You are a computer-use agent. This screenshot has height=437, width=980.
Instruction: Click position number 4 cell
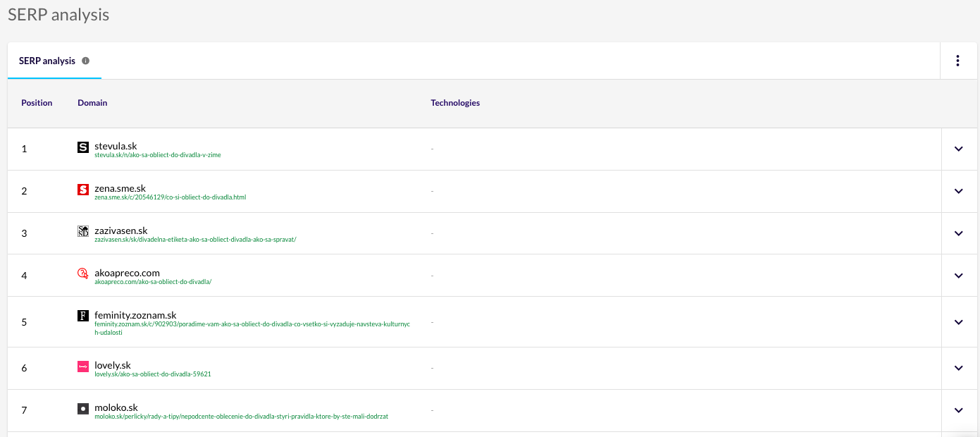pos(24,276)
